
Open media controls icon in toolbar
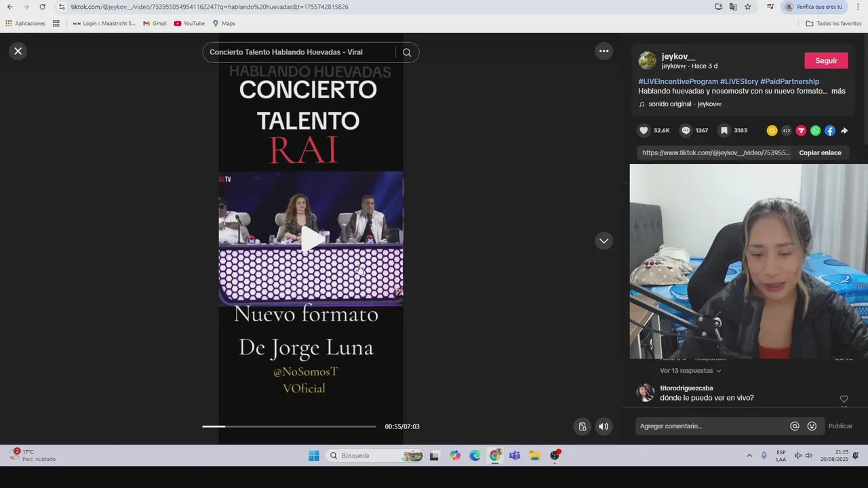point(770,7)
